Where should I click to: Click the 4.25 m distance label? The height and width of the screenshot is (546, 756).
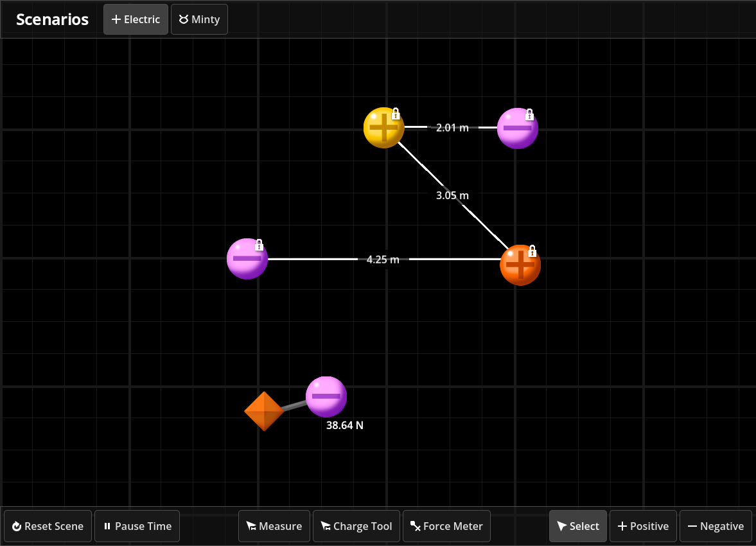coord(383,260)
